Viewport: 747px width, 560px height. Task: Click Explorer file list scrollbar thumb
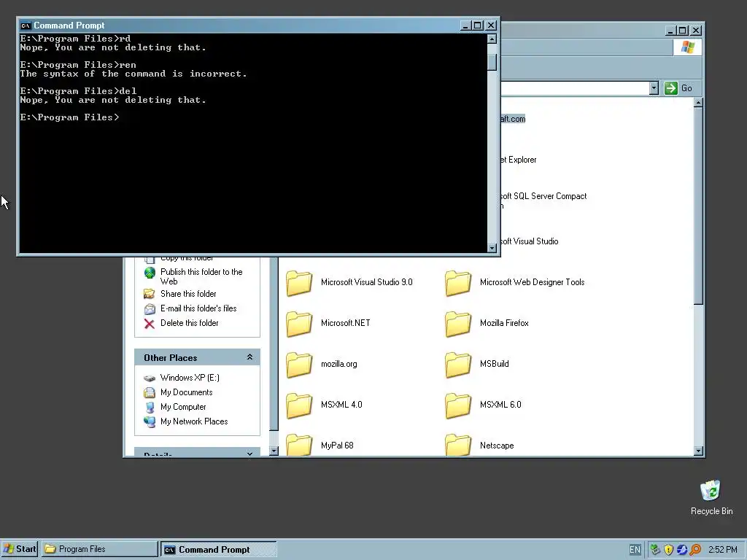[698, 206]
